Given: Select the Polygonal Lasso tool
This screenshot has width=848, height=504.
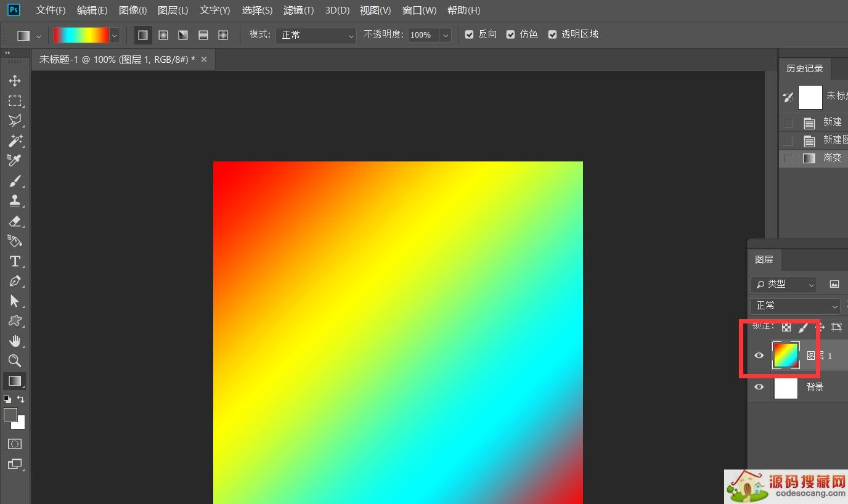Looking at the screenshot, I should 15,120.
